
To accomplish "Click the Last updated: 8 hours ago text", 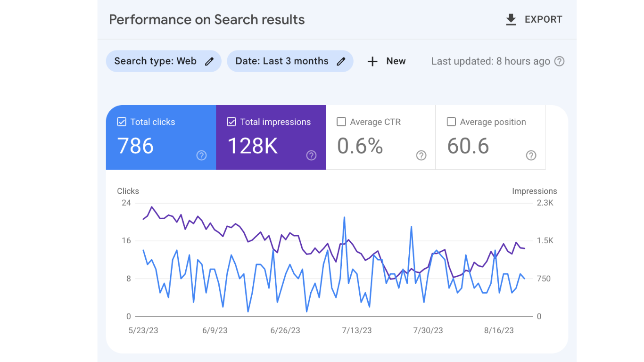I will [x=491, y=61].
